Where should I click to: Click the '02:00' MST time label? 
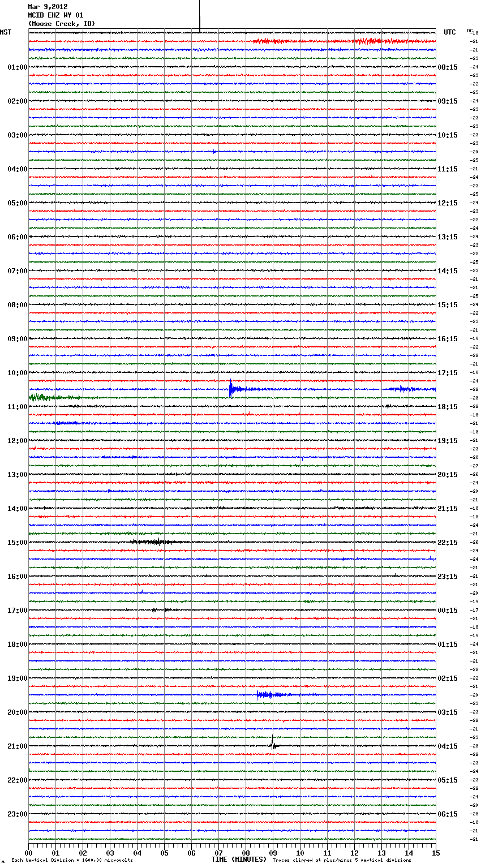pyautogui.click(x=17, y=101)
